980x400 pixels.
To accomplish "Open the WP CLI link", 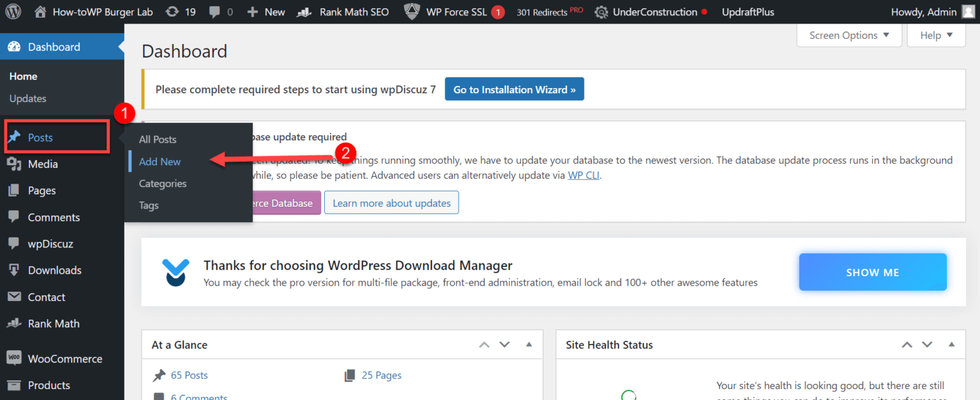I will (x=583, y=174).
